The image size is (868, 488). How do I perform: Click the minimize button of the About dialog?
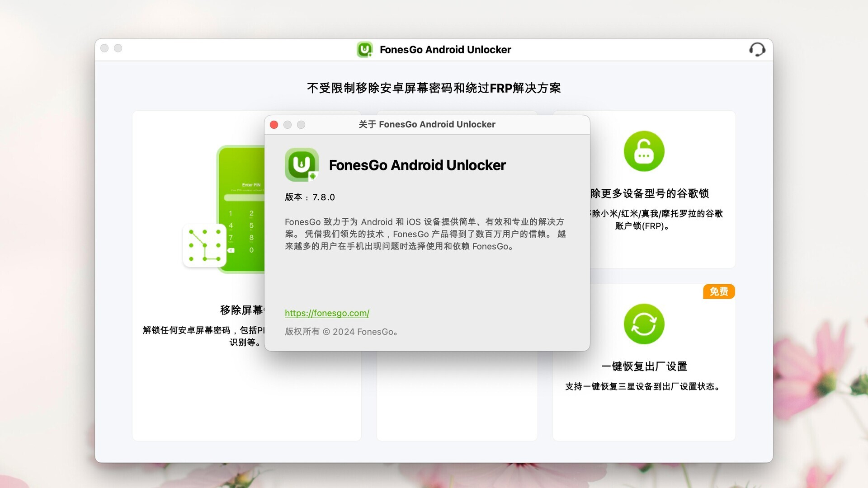click(288, 125)
